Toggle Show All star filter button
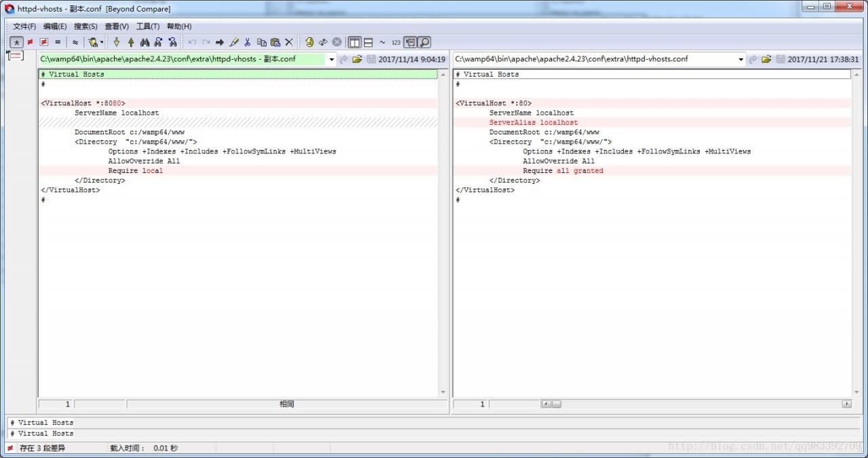Image resolution: width=868 pixels, height=458 pixels. (x=16, y=42)
